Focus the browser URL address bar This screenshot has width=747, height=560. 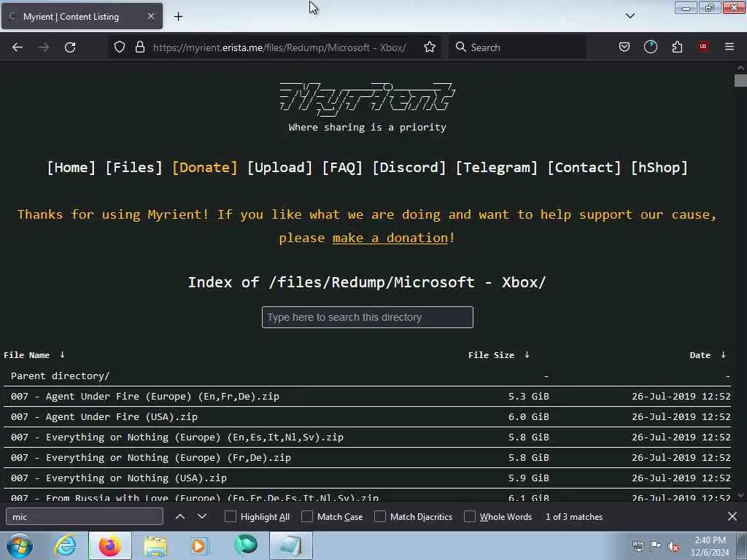(x=279, y=47)
